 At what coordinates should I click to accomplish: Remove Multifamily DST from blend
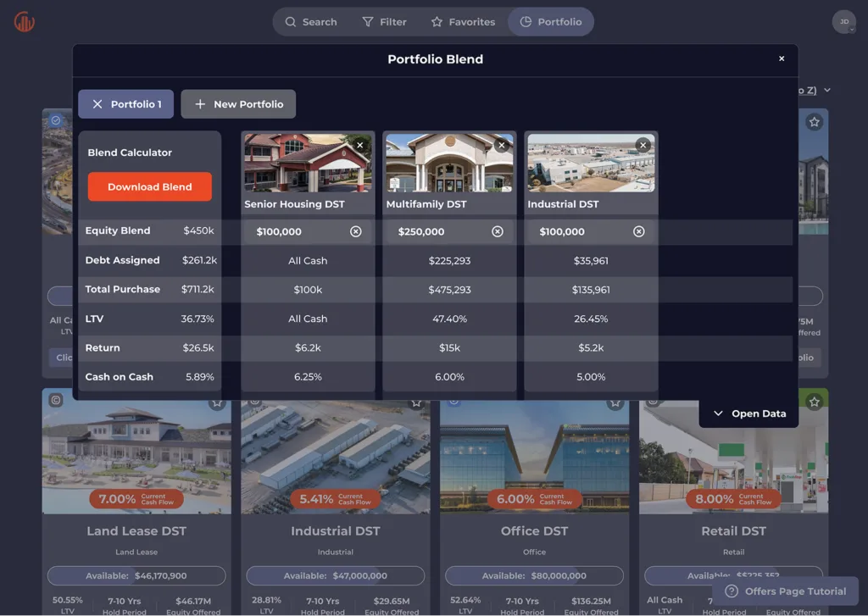pyautogui.click(x=502, y=145)
